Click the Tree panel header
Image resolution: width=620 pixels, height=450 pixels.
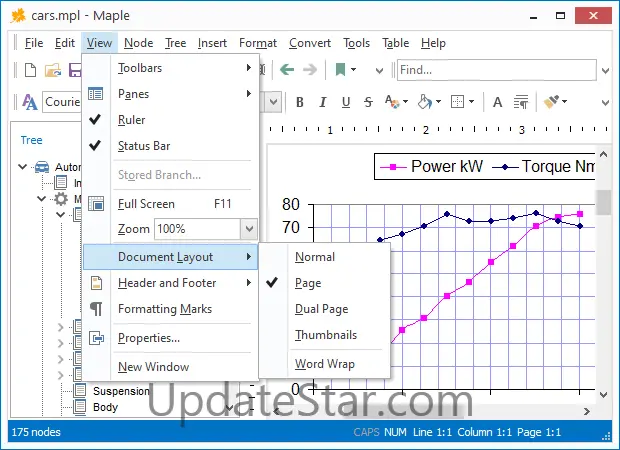pyautogui.click(x=31, y=140)
